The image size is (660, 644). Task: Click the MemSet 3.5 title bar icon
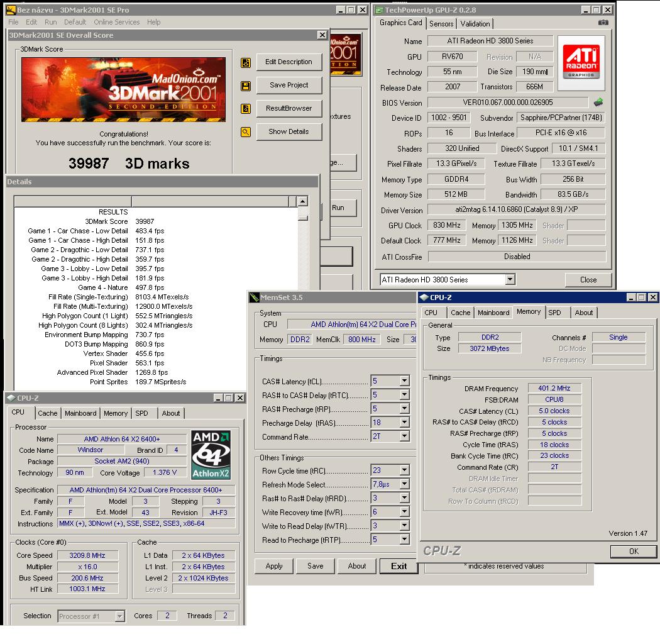click(254, 297)
